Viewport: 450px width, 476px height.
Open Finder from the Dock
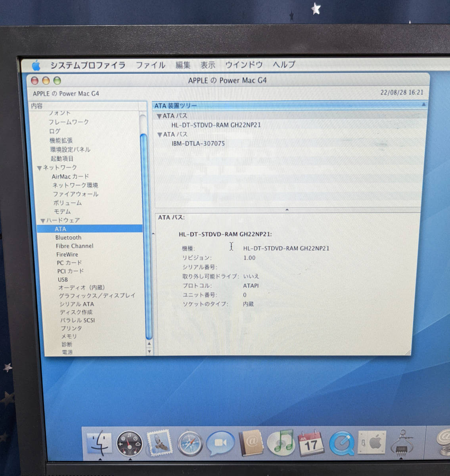point(99,443)
